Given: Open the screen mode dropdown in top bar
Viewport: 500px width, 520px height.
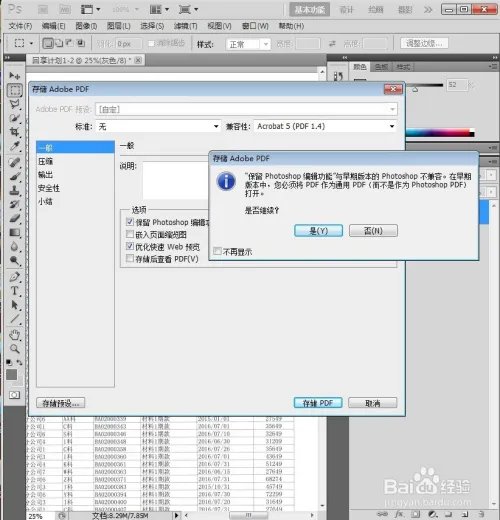Looking at the screenshot, I should [188, 9].
